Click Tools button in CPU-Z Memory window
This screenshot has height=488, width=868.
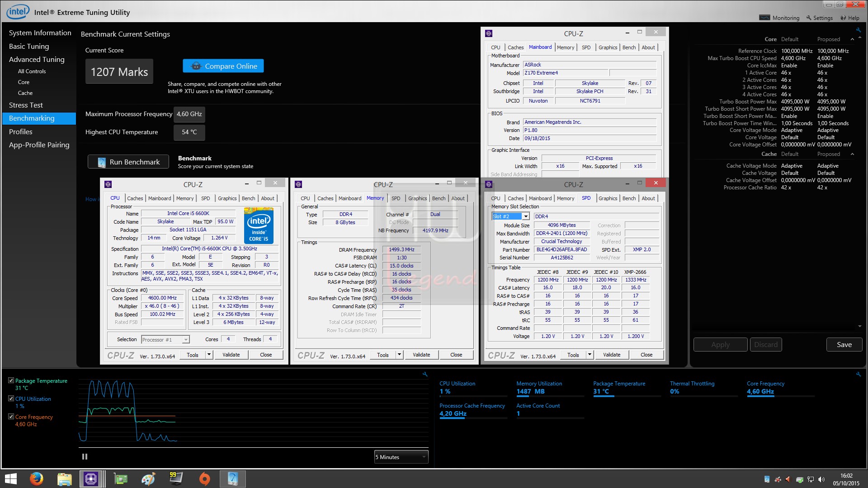(383, 355)
